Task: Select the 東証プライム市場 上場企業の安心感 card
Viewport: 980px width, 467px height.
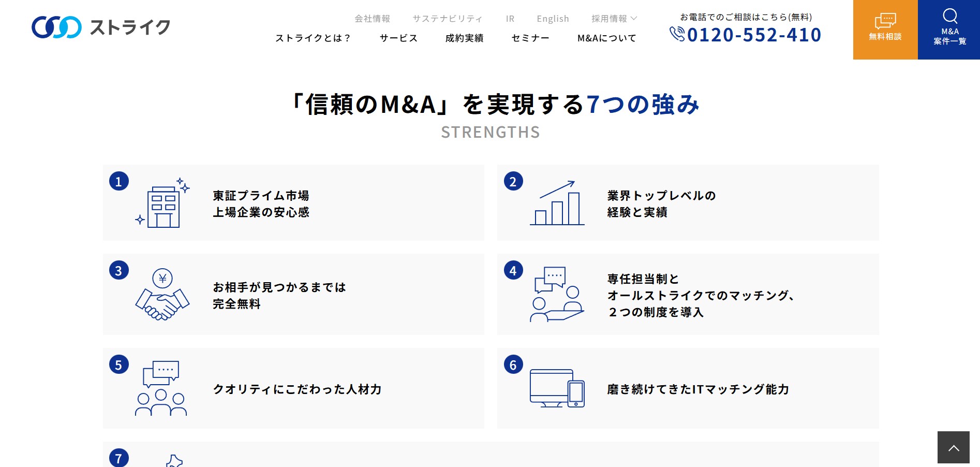Action: click(x=293, y=202)
